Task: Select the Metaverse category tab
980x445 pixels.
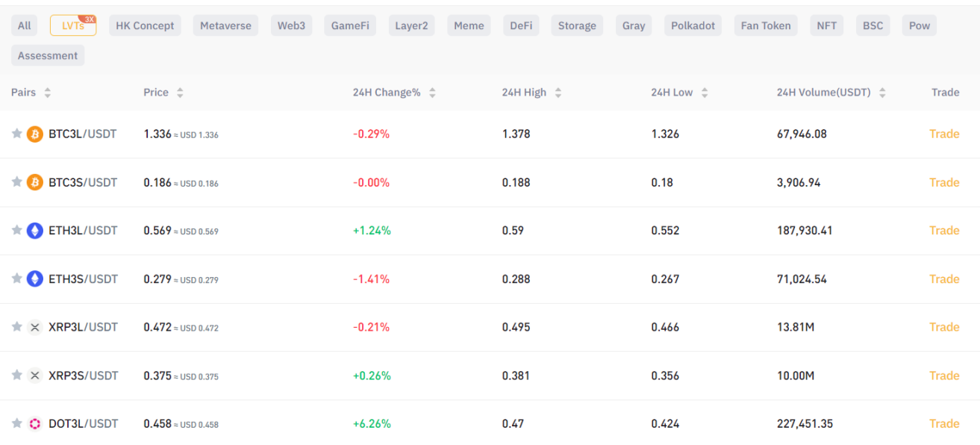Action: click(227, 25)
